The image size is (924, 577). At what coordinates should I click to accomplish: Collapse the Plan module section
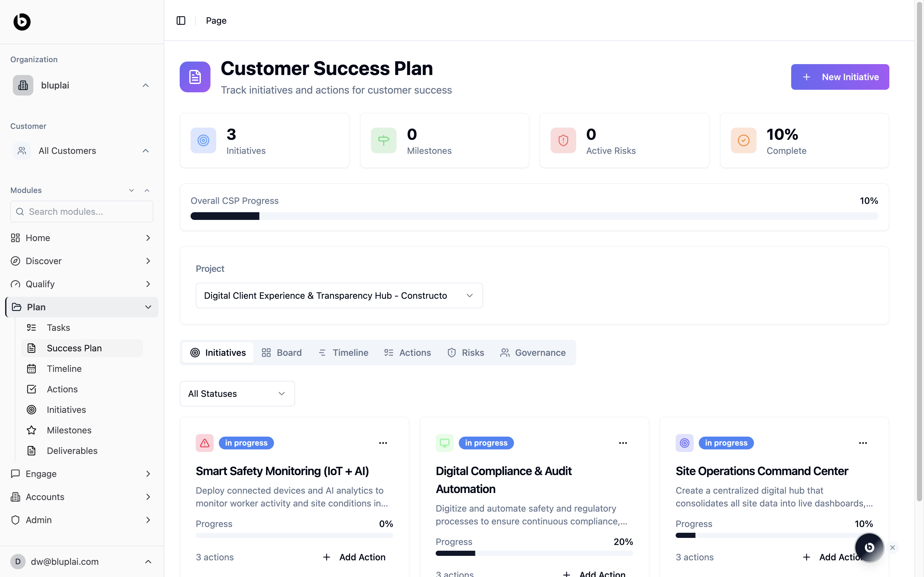pos(148,307)
